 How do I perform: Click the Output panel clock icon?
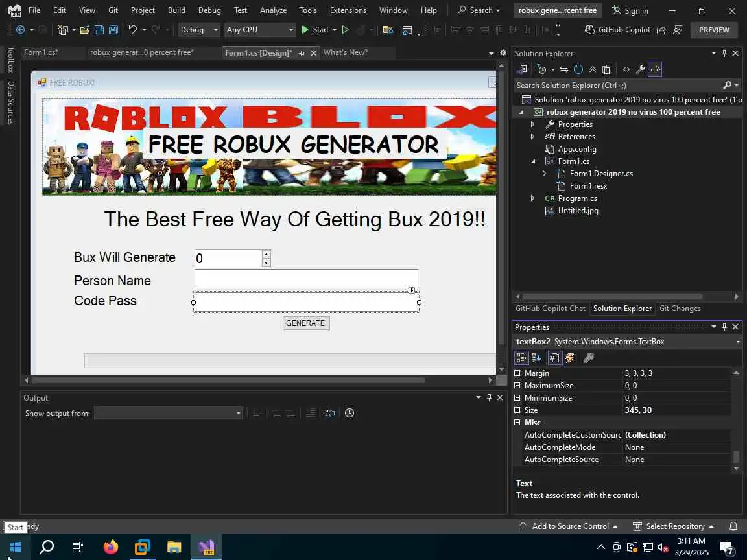click(x=350, y=413)
